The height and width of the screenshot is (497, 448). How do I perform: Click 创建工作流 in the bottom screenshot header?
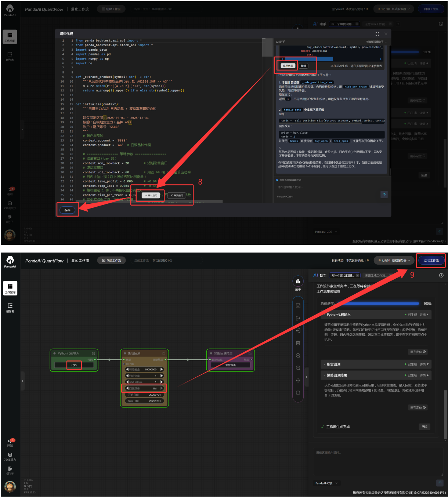click(111, 260)
